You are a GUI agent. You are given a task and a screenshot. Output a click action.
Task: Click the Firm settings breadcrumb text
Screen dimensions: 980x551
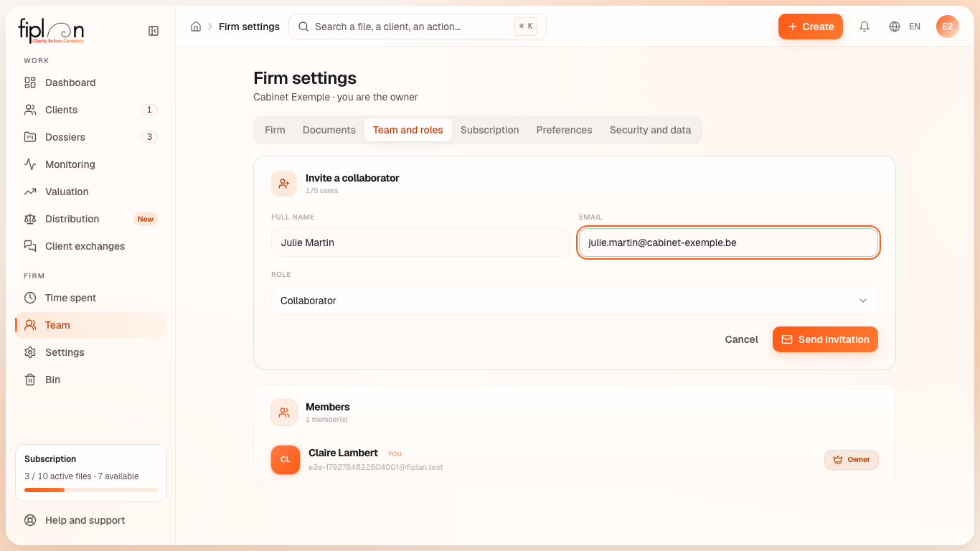click(x=249, y=27)
